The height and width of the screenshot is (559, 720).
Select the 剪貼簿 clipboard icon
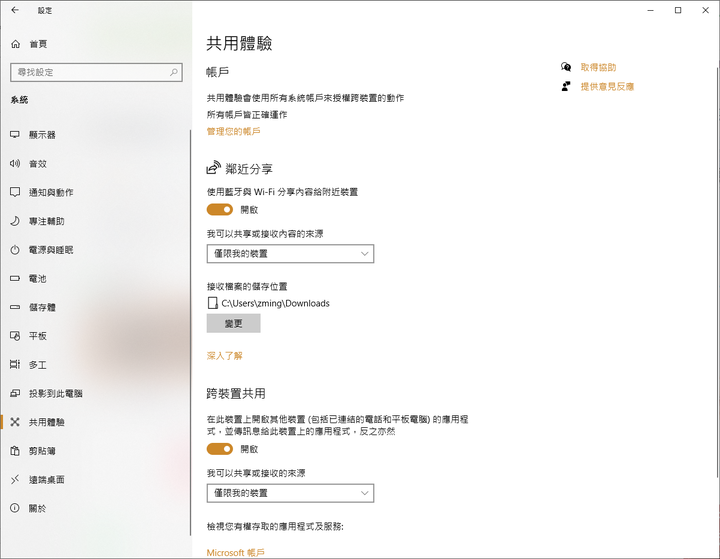(15, 451)
